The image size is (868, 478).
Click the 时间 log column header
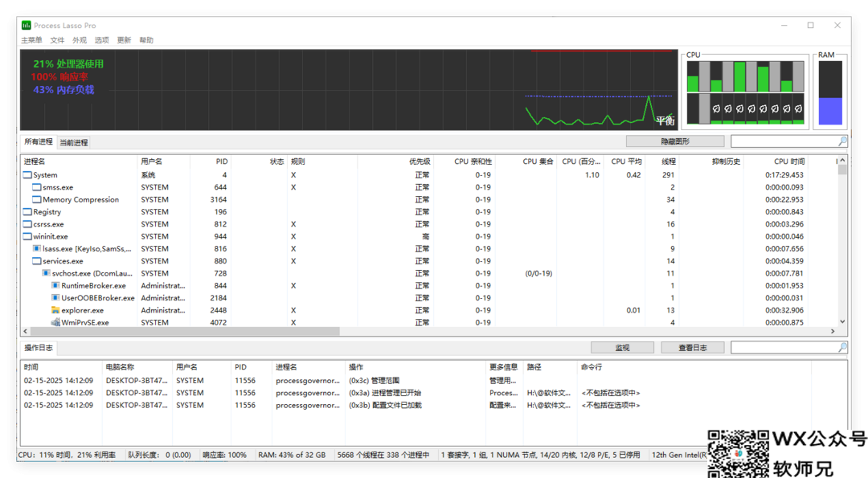point(61,367)
